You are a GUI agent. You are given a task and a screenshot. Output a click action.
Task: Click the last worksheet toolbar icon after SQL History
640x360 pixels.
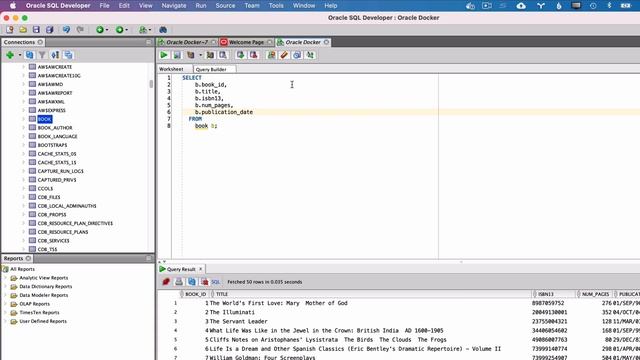(310, 55)
